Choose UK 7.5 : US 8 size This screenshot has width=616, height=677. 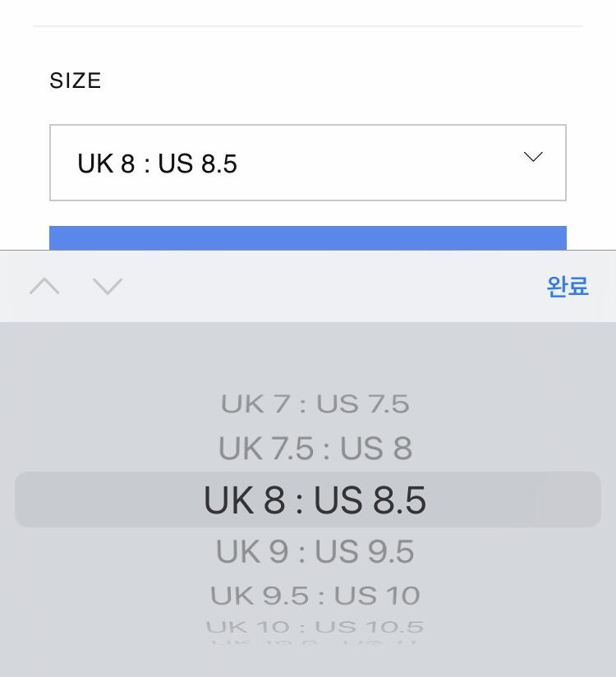pyautogui.click(x=315, y=449)
